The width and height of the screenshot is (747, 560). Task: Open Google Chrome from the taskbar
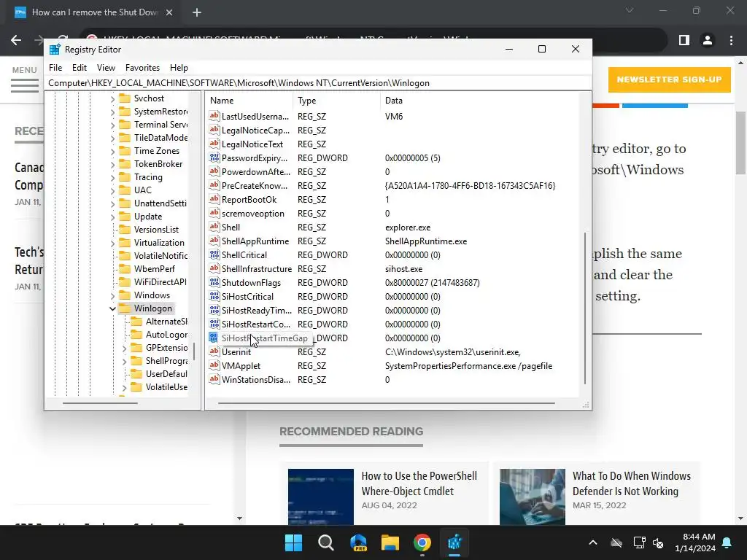tap(422, 542)
